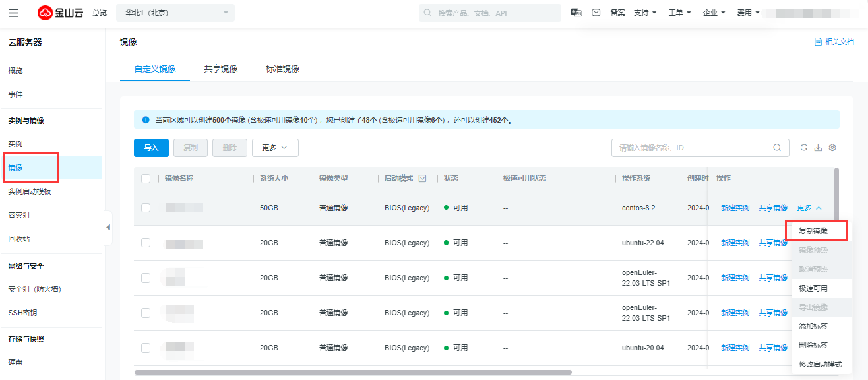
Task: Open the hamburger navigation menu
Action: coord(14,13)
